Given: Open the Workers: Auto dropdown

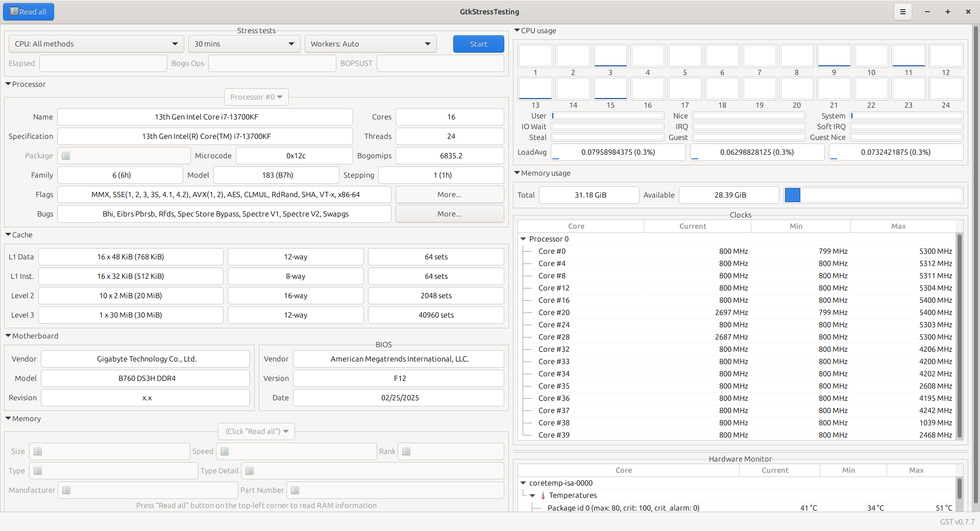Looking at the screenshot, I should pos(370,44).
